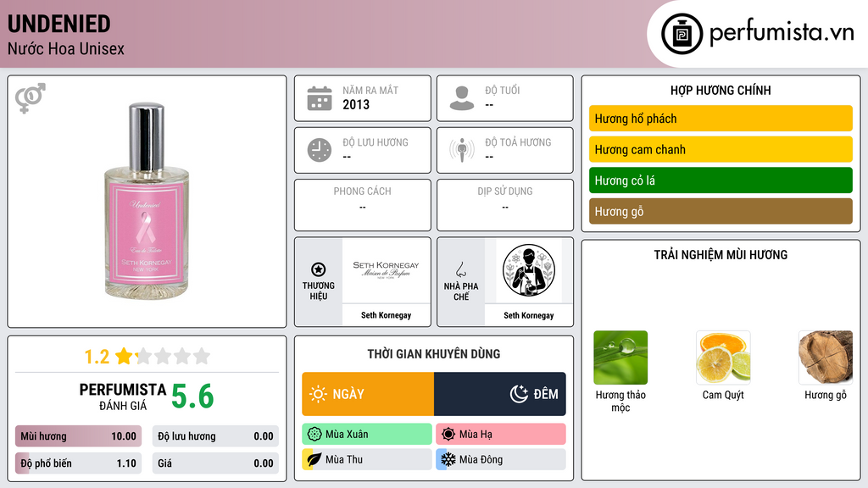Click the clock icon beside Độ lưu hương

[x=320, y=150]
